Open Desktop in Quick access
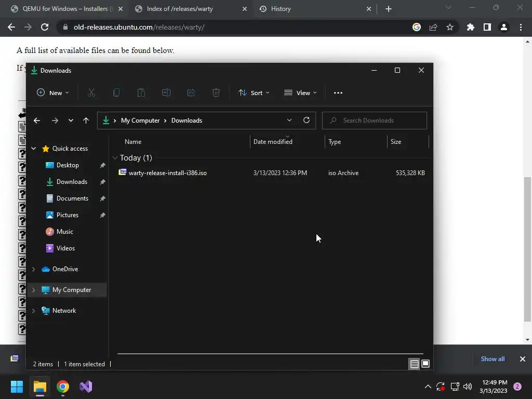The width and height of the screenshot is (532, 399). pyautogui.click(x=68, y=165)
